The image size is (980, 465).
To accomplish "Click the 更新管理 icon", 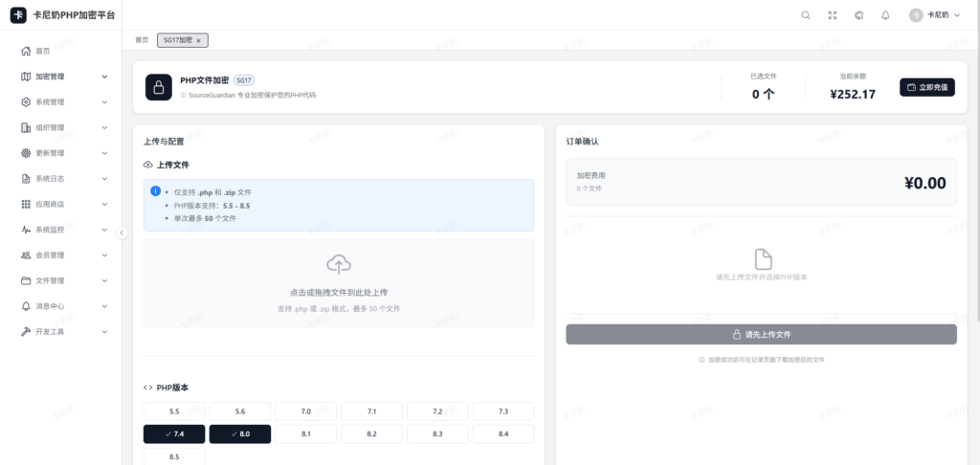I will (x=26, y=153).
